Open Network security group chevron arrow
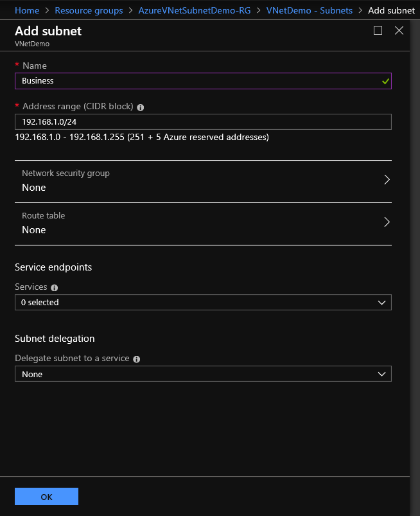The width and height of the screenshot is (420, 516). (387, 180)
